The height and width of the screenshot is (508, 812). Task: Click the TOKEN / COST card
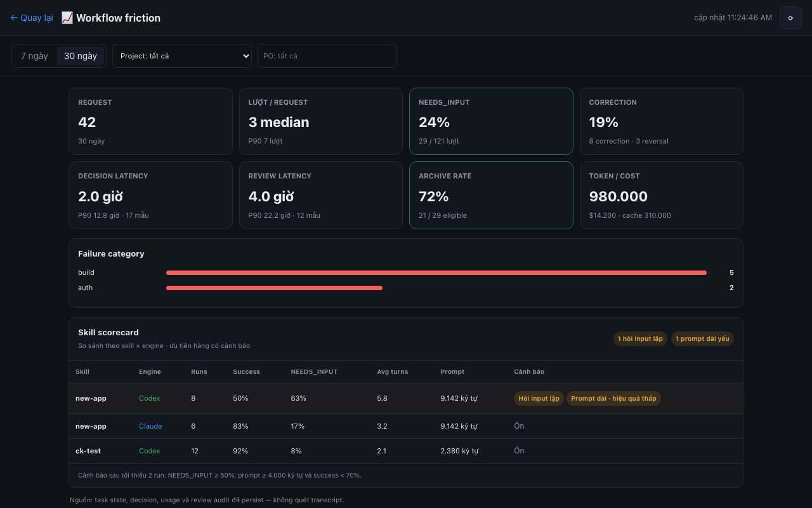pyautogui.click(x=662, y=195)
